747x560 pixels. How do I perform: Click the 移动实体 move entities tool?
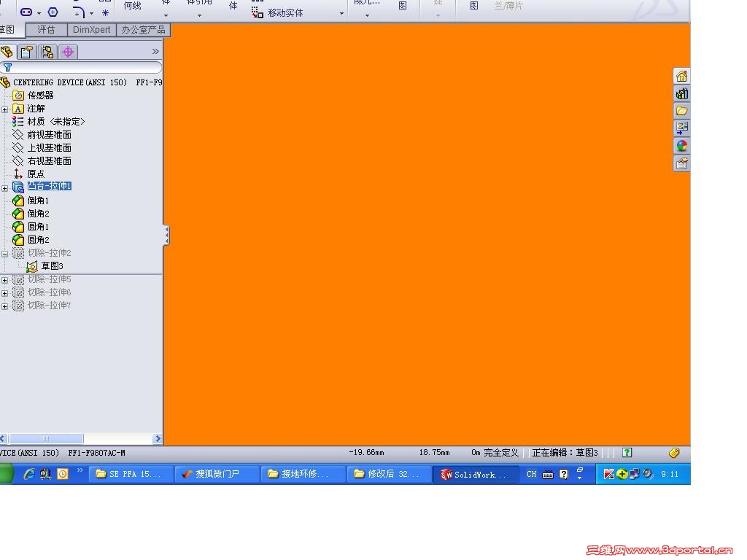tap(277, 13)
